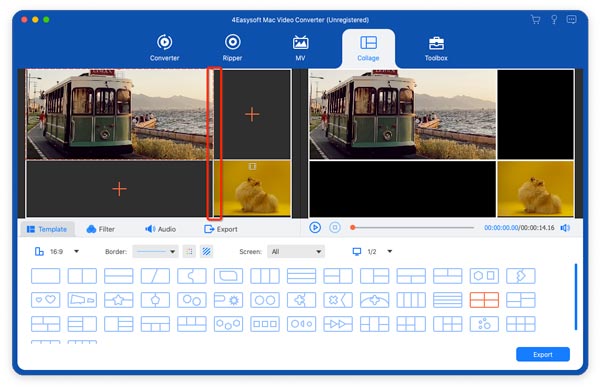This screenshot has width=600, height=389.
Task: Choose the single-screen template
Action: 46,275
